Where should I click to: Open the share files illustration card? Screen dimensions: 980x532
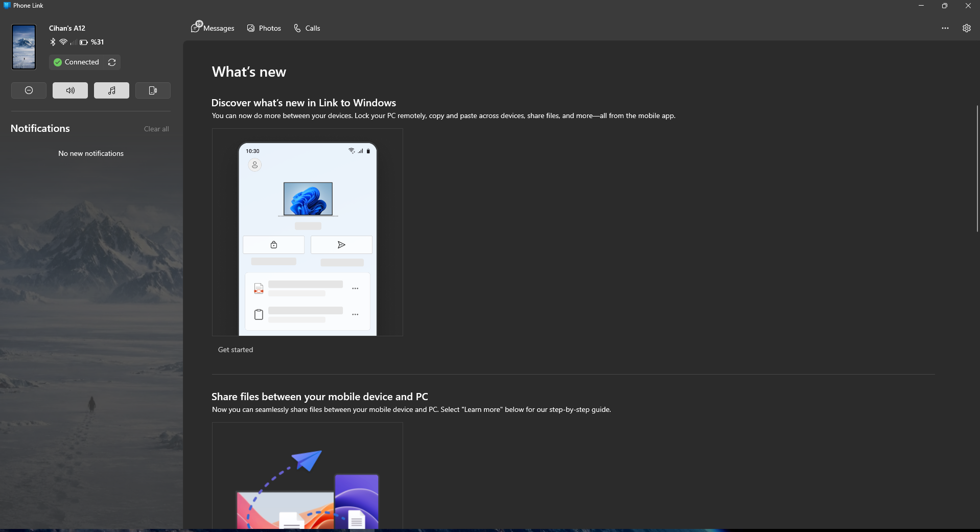(x=308, y=475)
